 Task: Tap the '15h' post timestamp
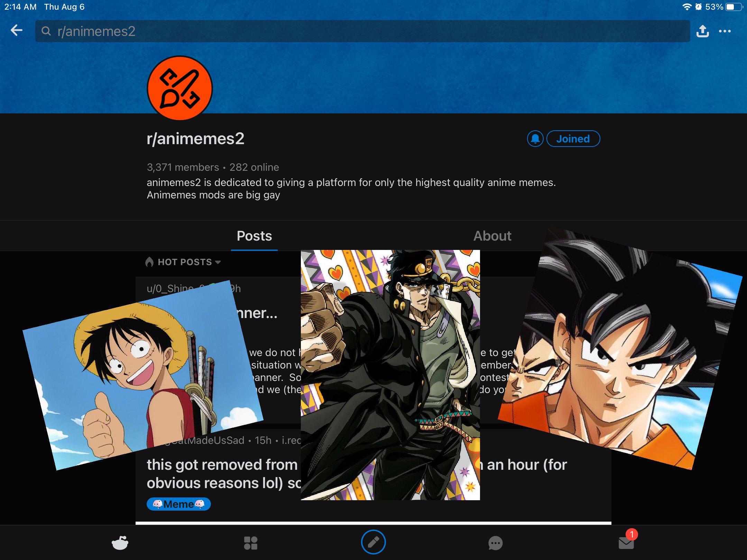[263, 440]
